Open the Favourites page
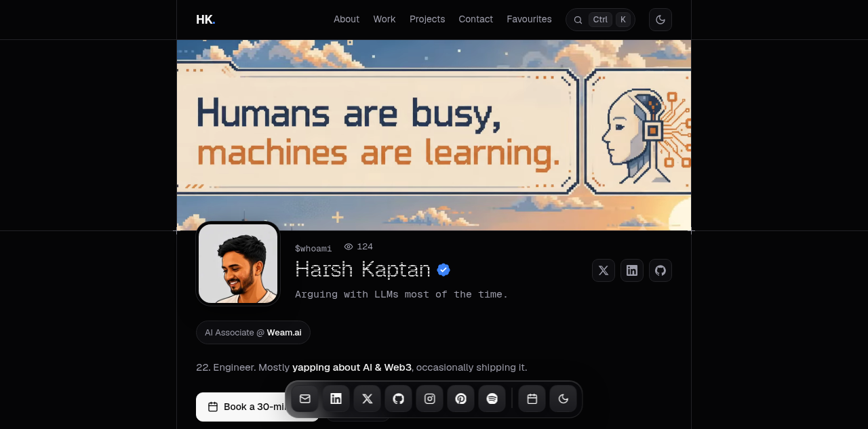 coord(529,19)
